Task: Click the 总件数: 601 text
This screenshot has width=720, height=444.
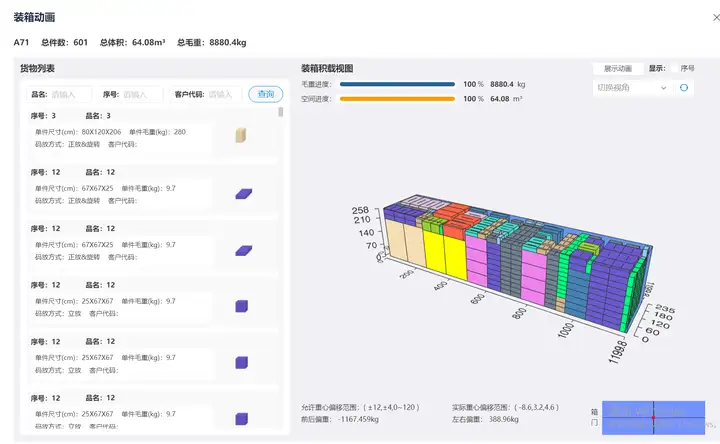Action: click(x=64, y=42)
